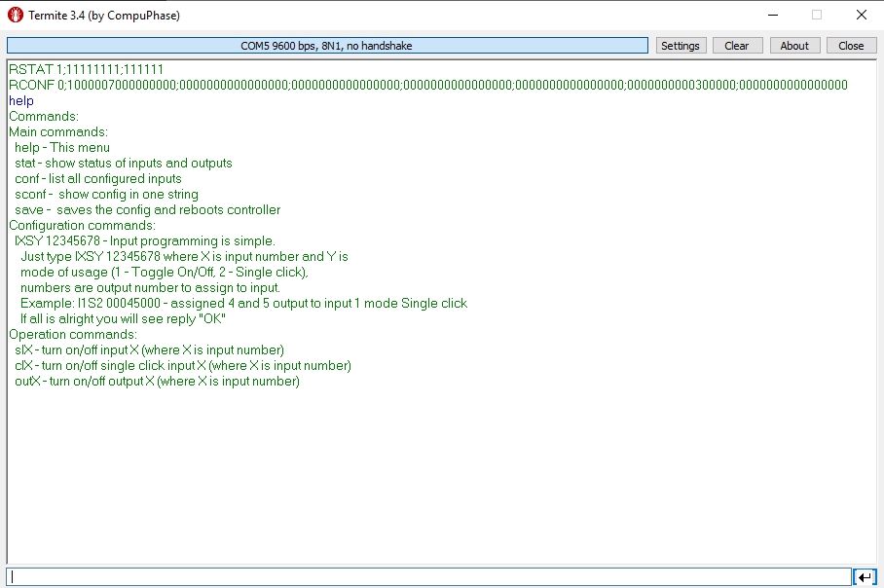This screenshot has height=588, width=884.
Task: Clear the terminal output
Action: (737, 45)
